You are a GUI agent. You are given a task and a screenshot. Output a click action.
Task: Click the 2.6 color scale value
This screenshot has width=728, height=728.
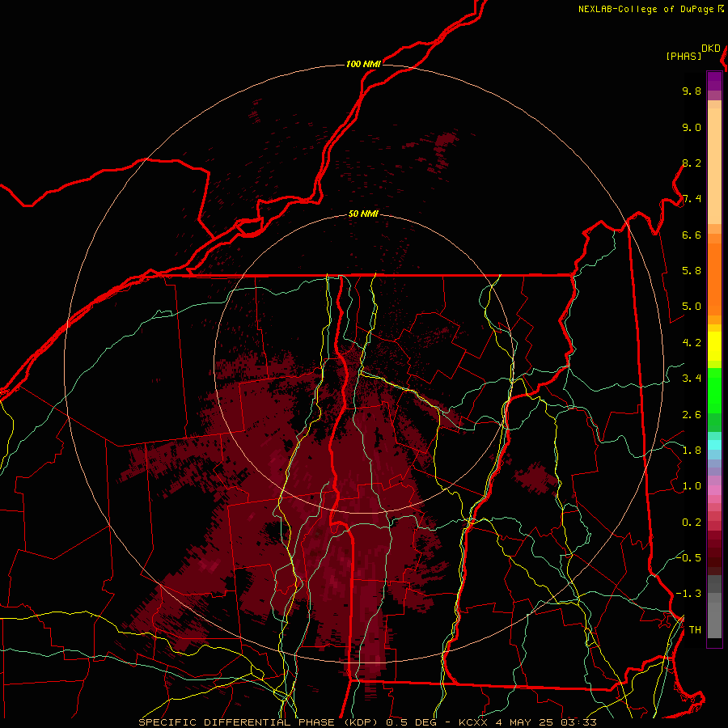692,415
